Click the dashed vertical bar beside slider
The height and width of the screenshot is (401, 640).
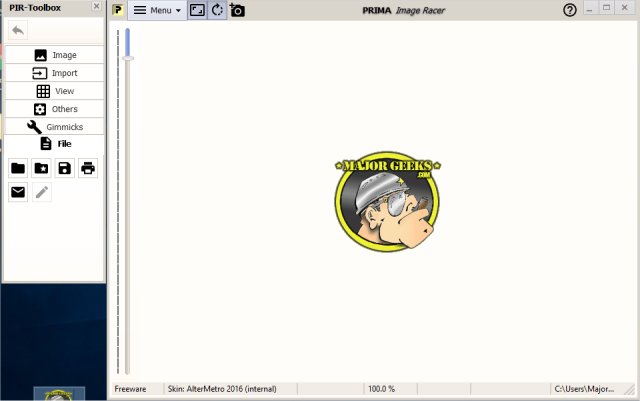pos(118,201)
